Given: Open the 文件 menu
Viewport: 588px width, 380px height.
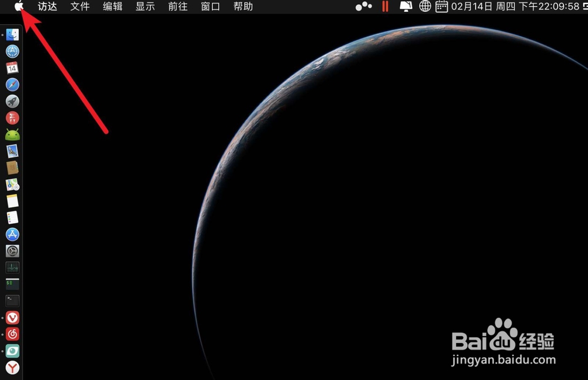Looking at the screenshot, I should pos(80,6).
